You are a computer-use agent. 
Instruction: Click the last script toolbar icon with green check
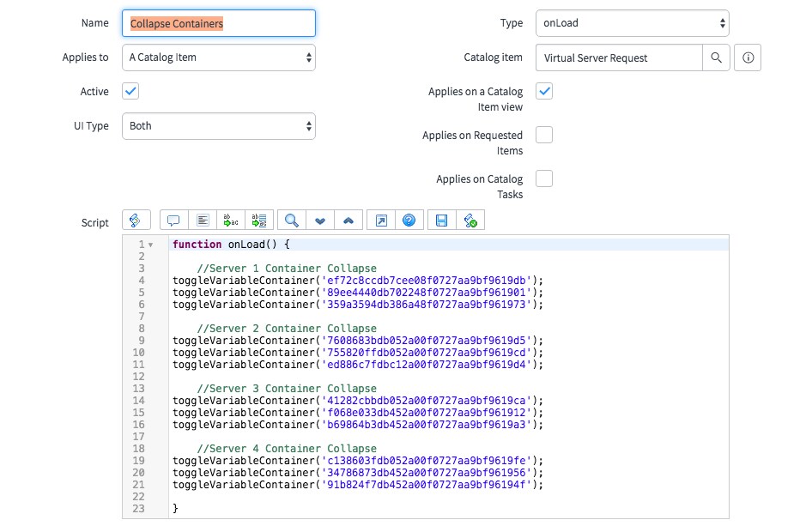coord(470,220)
